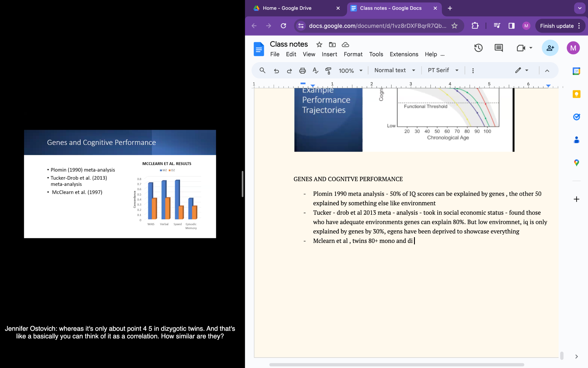The width and height of the screenshot is (588, 368).
Task: Open the PT Serif font dropdown
Action: (x=443, y=70)
